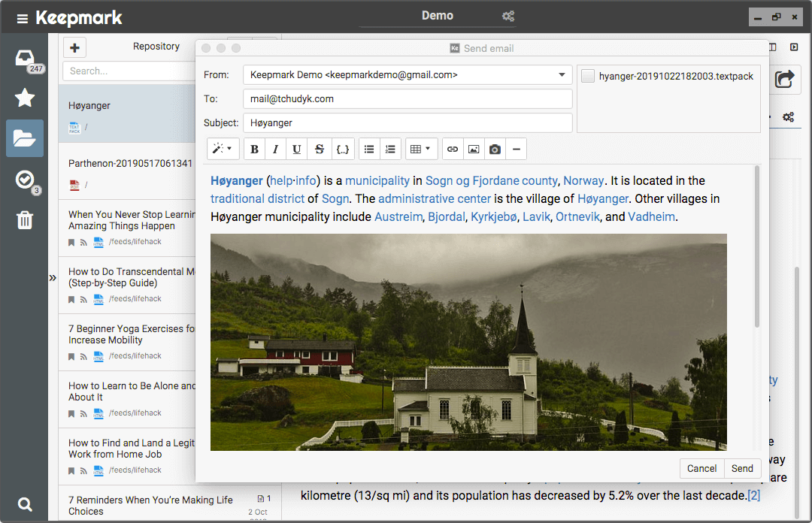Check the hyanger textpack attachment checkbox
The width and height of the screenshot is (812, 523).
pos(588,76)
